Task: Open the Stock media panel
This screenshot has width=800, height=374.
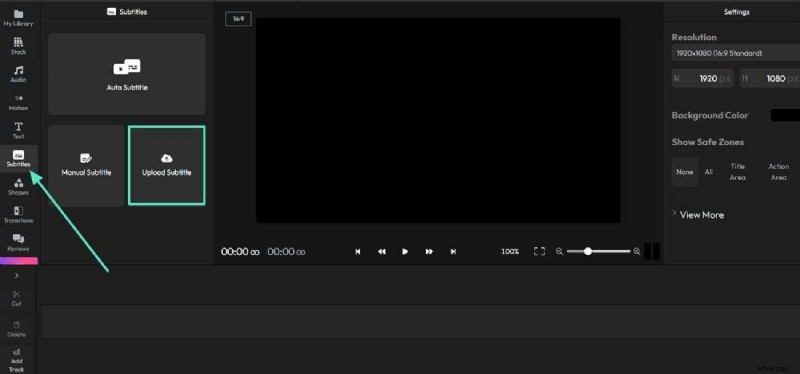Action: point(18,46)
